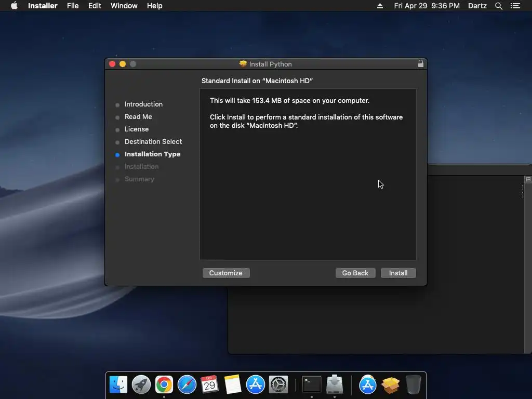The height and width of the screenshot is (399, 532).
Task: Click the red close button of Install Python
Action: click(112, 64)
